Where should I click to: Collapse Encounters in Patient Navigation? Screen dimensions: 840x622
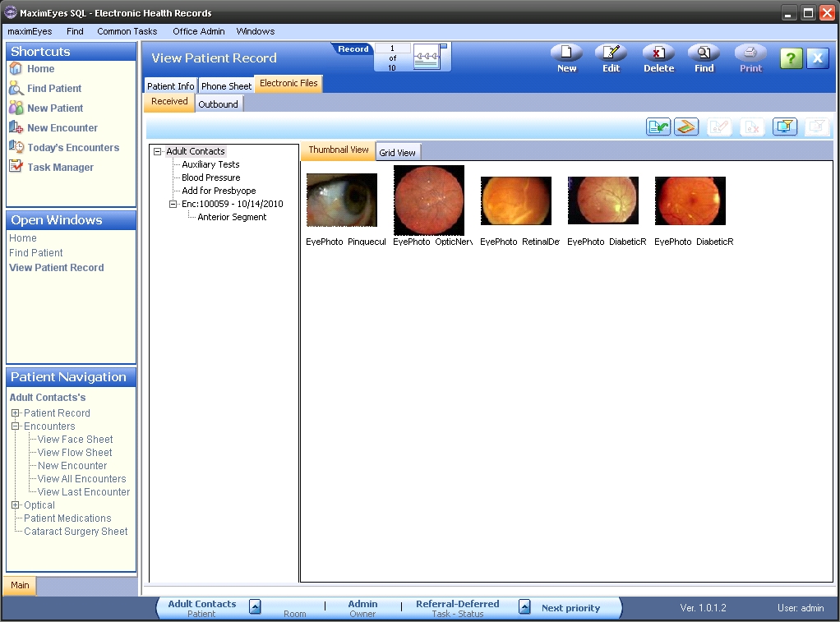click(15, 426)
